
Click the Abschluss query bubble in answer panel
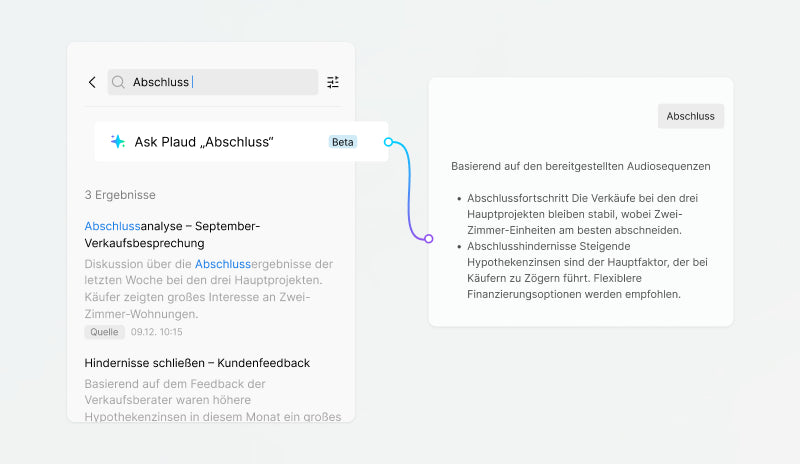pyautogui.click(x=690, y=116)
